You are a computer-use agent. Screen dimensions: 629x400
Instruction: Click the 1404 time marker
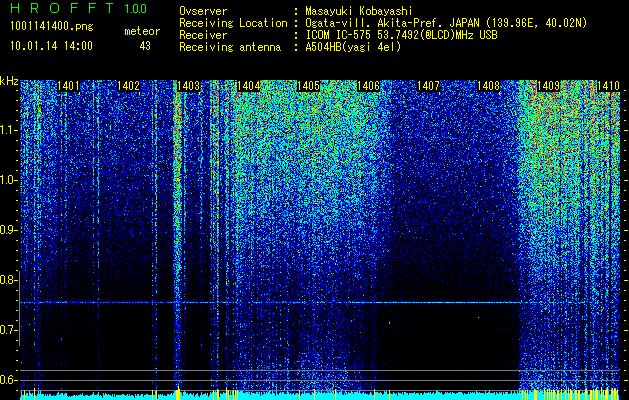(248, 86)
